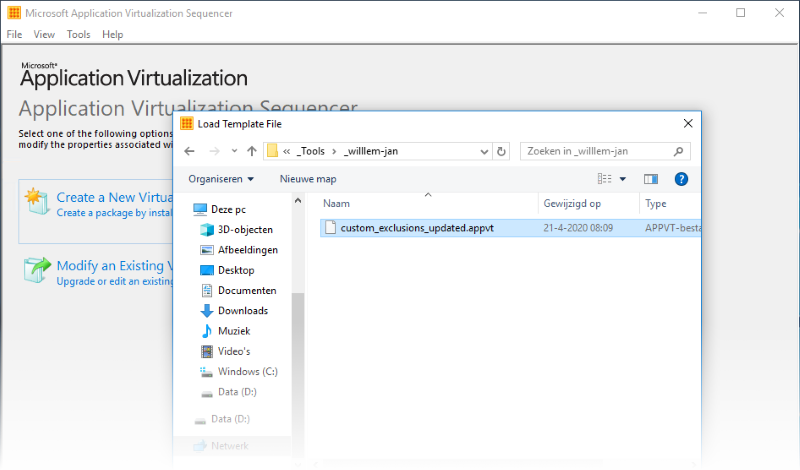The height and width of the screenshot is (470, 800).
Task: Click the Create a New Virtual Application icon
Action: [37, 198]
